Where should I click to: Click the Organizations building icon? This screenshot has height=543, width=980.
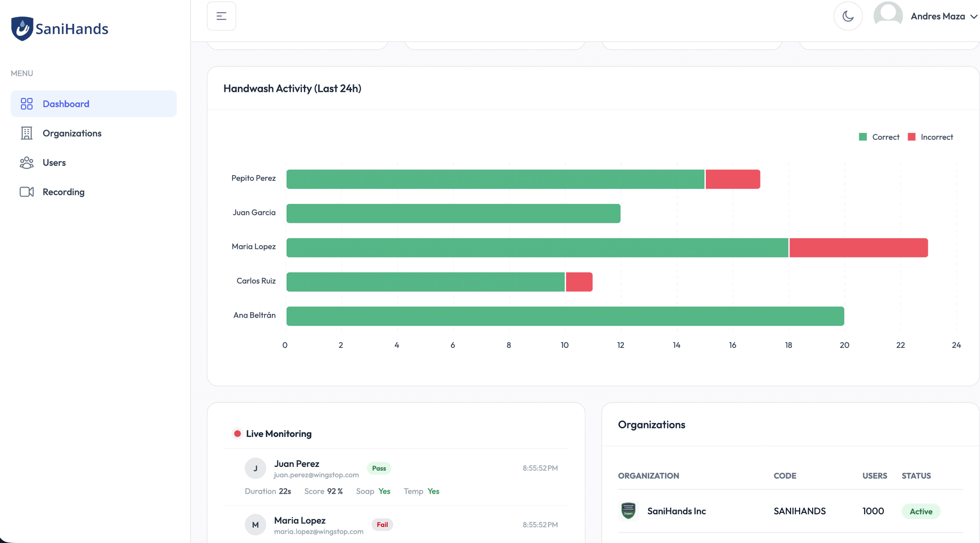point(27,133)
